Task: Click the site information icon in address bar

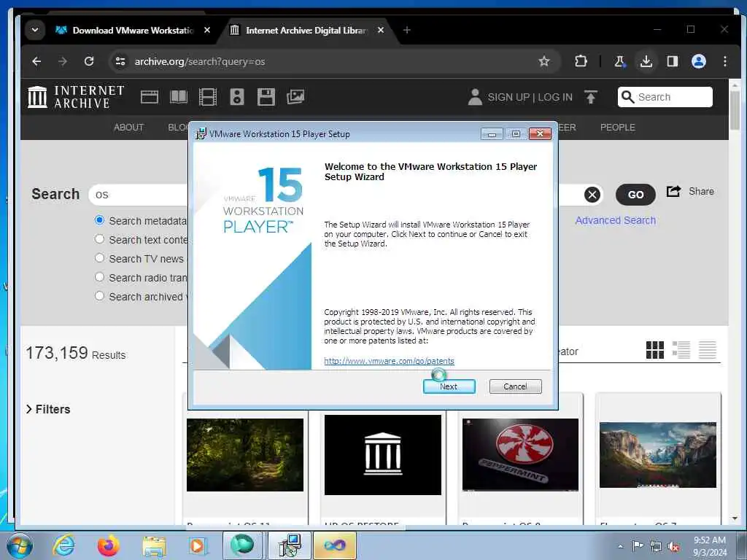Action: point(120,61)
